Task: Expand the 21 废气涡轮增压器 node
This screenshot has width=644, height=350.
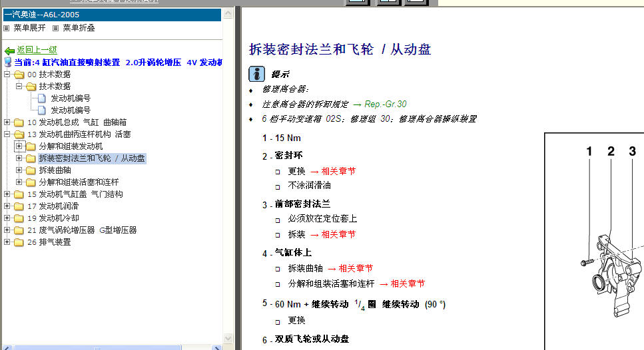Action: point(7,230)
